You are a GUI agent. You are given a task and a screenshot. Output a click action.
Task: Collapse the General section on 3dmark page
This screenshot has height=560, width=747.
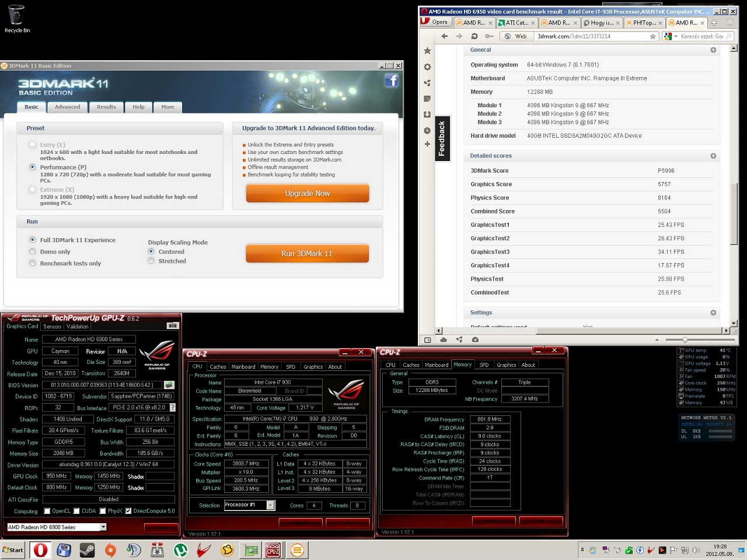coord(713,50)
